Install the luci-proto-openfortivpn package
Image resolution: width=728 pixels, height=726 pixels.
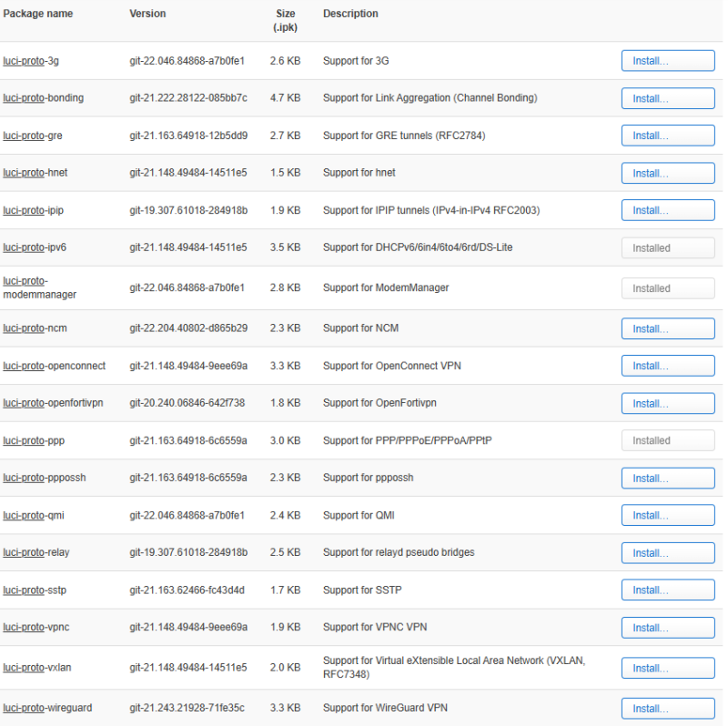pyautogui.click(x=667, y=403)
